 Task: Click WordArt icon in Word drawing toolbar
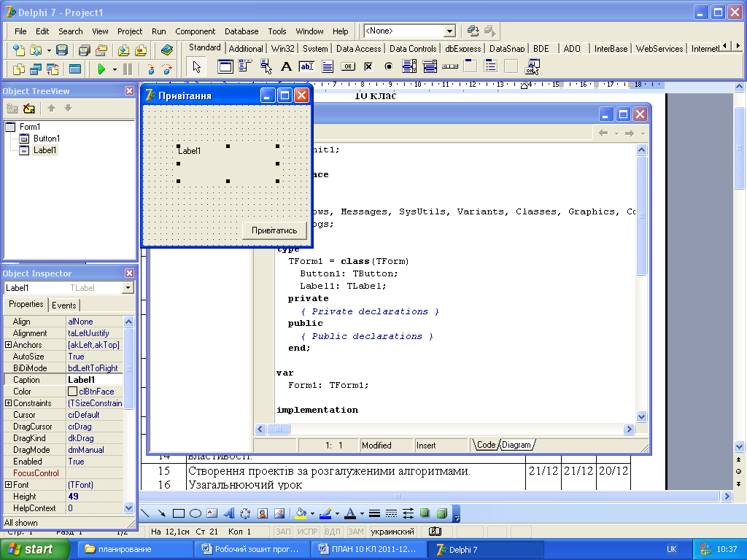click(x=229, y=513)
